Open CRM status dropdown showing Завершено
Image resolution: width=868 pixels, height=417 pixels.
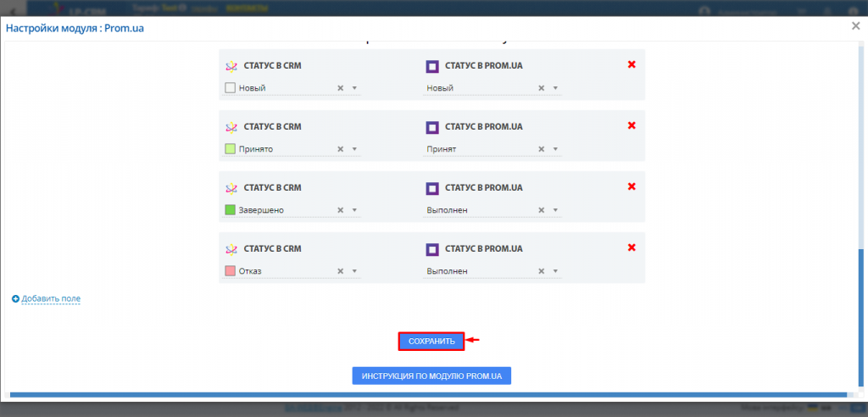click(354, 210)
